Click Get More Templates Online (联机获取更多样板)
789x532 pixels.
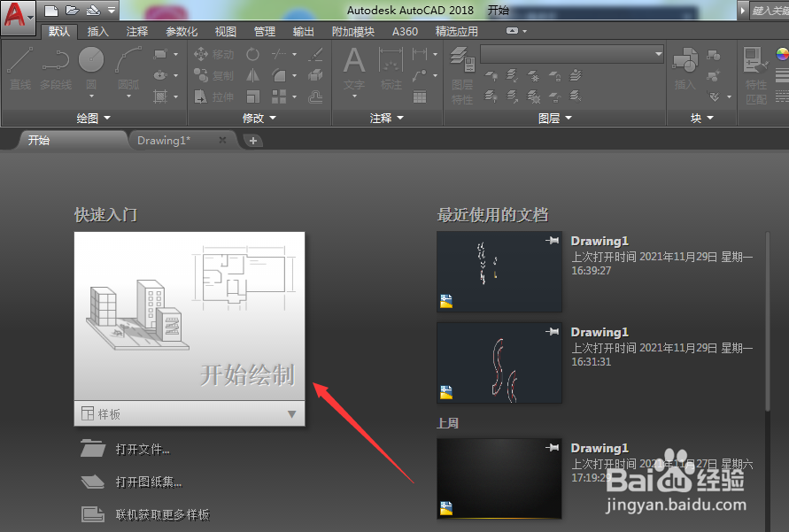click(162, 514)
